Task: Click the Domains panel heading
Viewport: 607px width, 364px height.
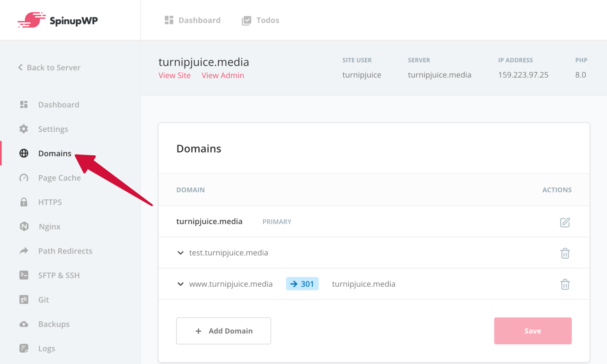Action: point(199,148)
